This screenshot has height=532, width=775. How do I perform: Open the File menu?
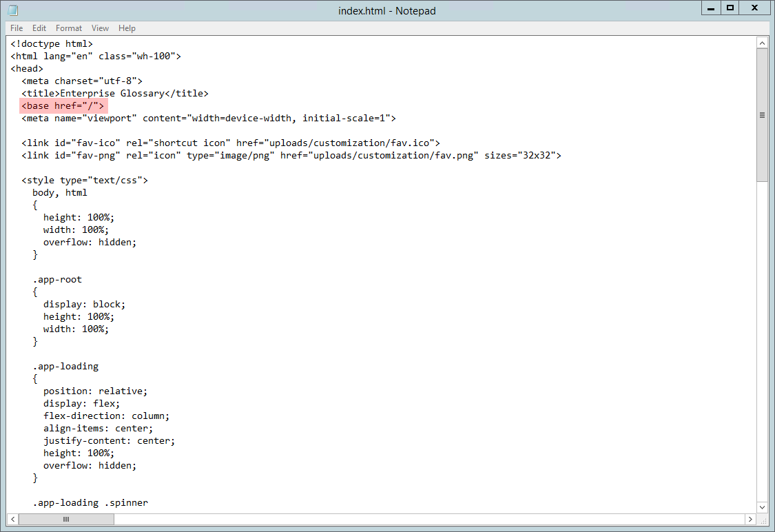[x=17, y=28]
